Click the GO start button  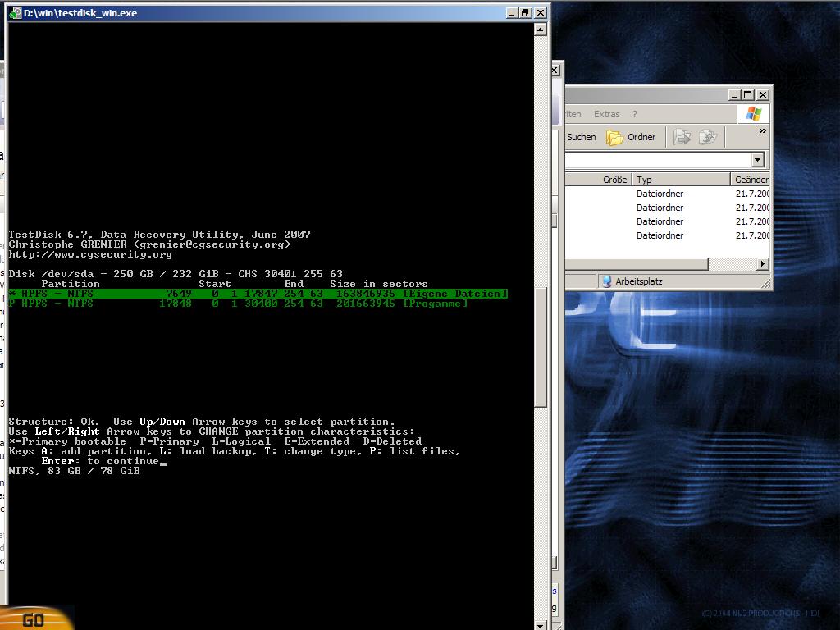(34, 619)
